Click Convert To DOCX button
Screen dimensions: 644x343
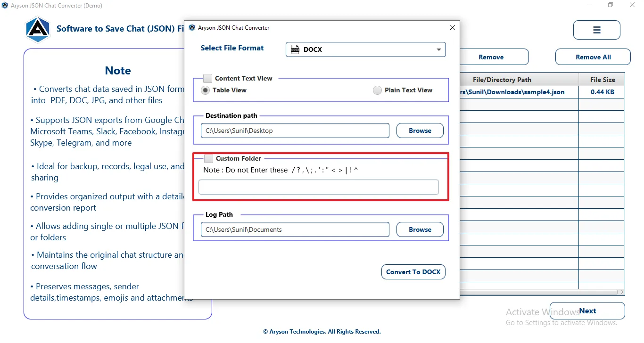point(413,272)
